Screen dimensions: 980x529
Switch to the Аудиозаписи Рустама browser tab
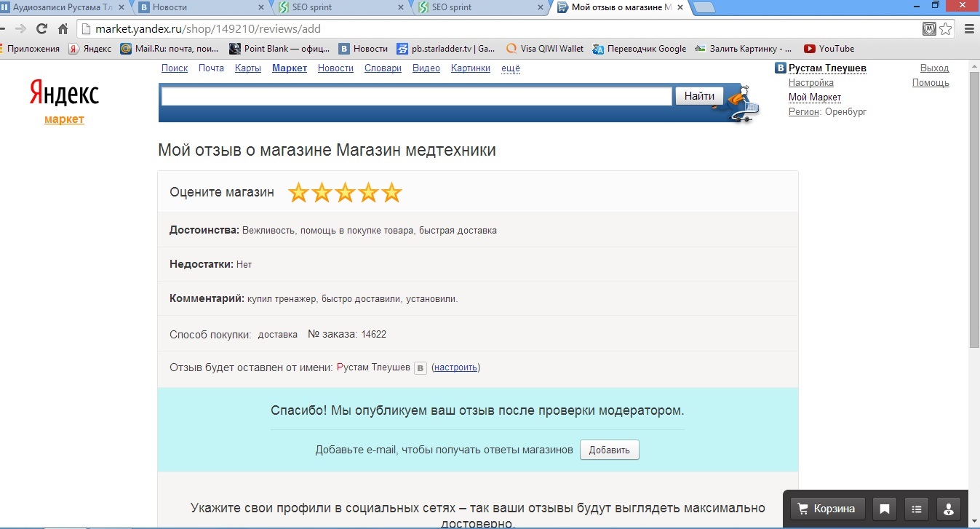pos(63,7)
